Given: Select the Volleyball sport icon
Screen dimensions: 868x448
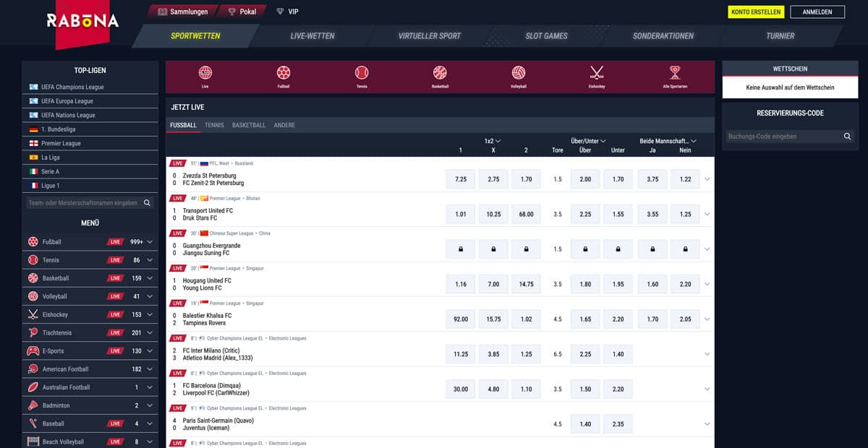Looking at the screenshot, I should pyautogui.click(x=519, y=72).
